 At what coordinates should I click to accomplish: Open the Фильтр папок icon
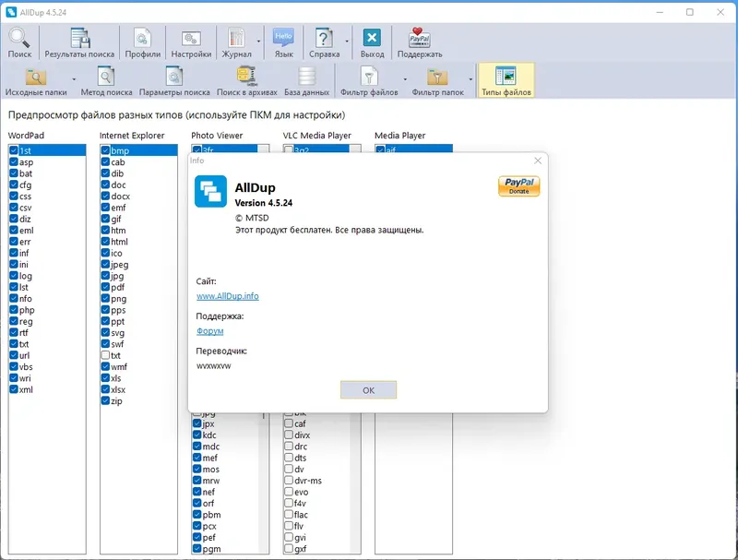pos(437,77)
